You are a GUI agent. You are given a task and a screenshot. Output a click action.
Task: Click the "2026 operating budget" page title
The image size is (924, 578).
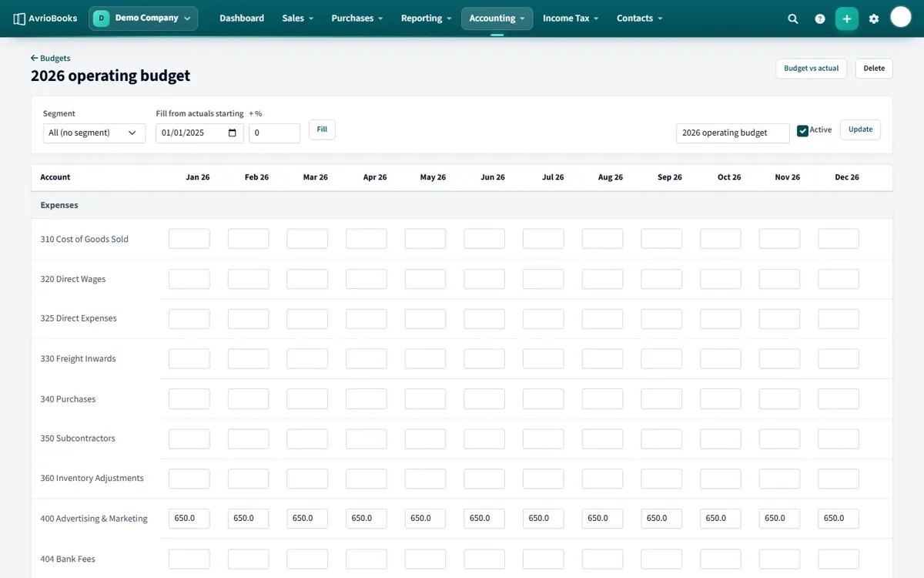pos(110,76)
